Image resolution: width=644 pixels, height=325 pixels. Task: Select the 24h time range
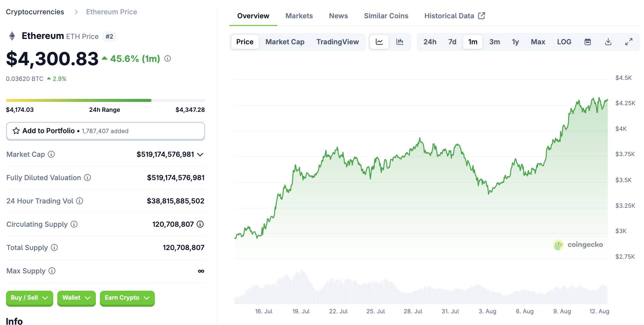point(430,42)
